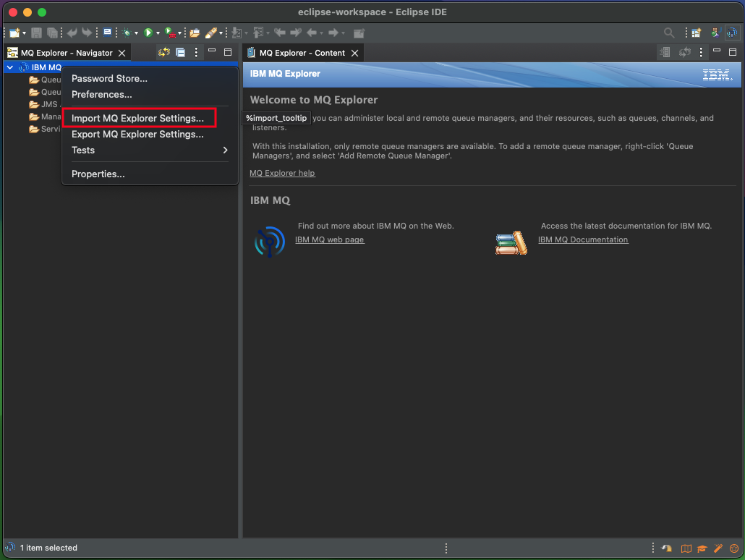Open the Forward history dropdown arrow

point(343,33)
